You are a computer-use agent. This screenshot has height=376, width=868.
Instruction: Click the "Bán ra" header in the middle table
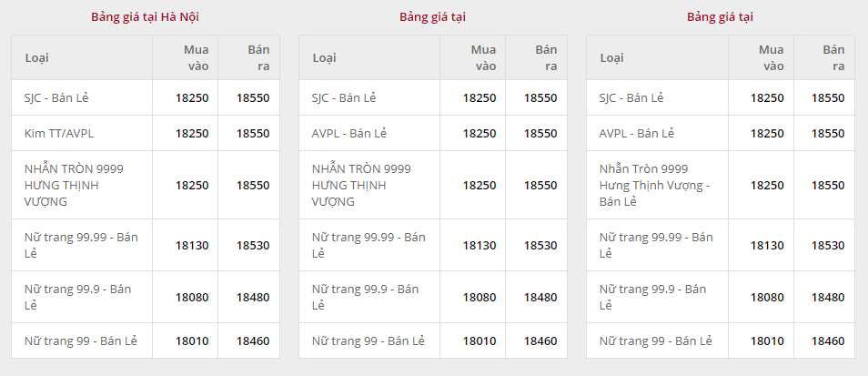546,57
